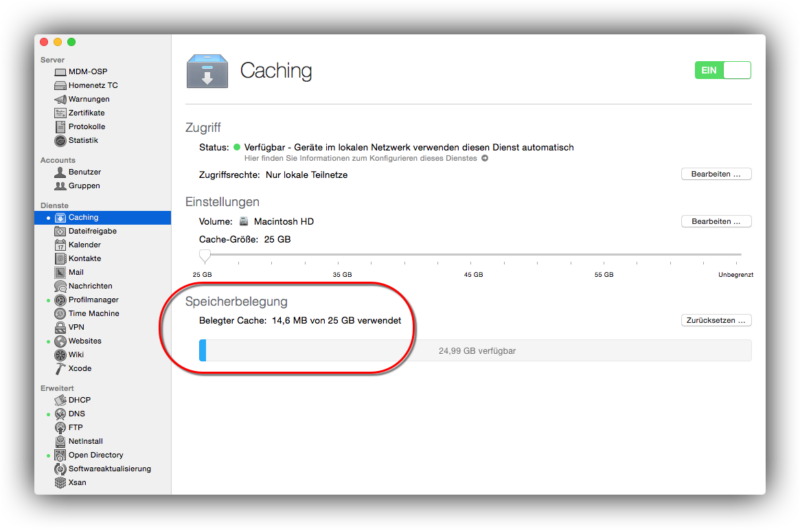
Task: Open VPN lock icon
Action: 60,328
